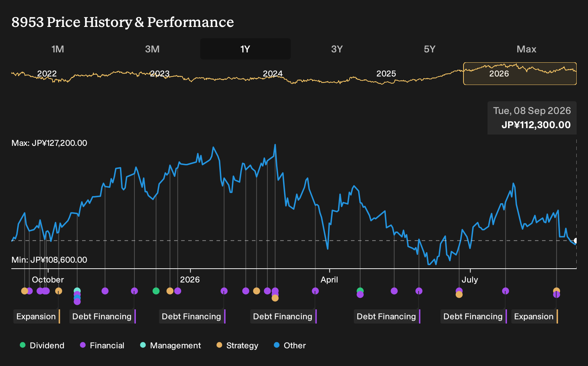
Task: Show the Max price history range
Action: click(x=526, y=49)
